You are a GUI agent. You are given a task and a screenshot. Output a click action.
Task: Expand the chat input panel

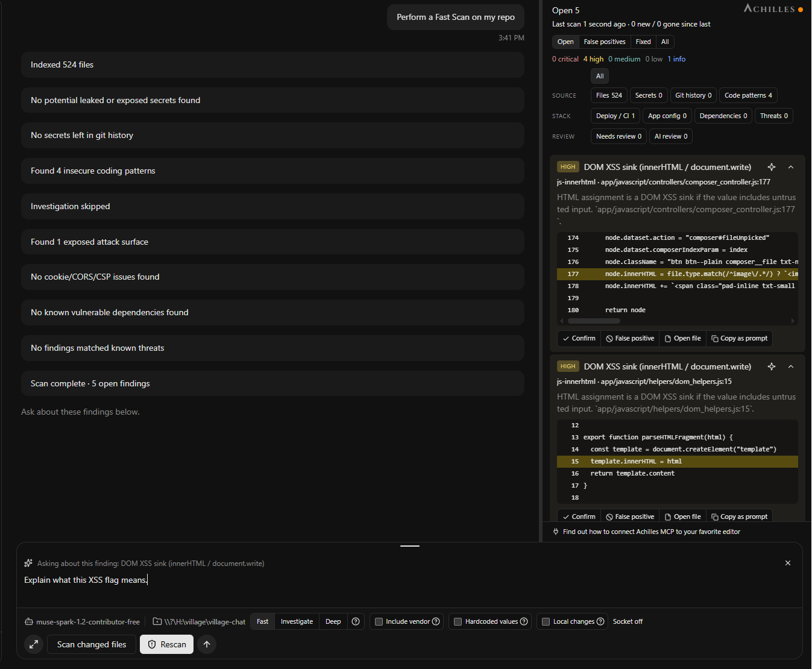pos(34,644)
